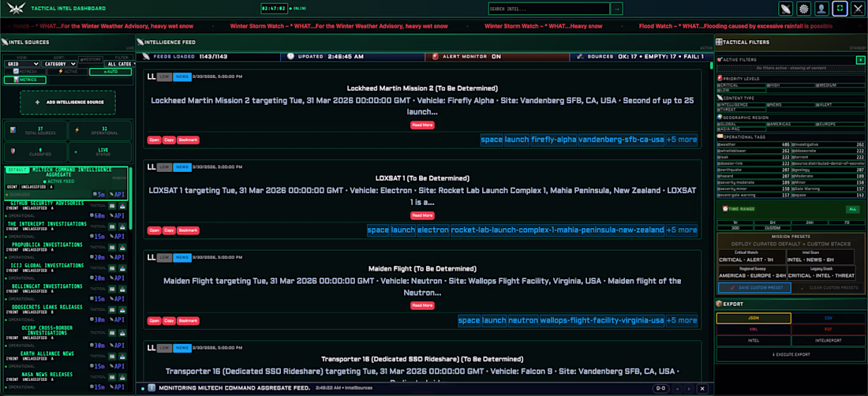Click the Total Sources chart icon
The height and width of the screenshot is (396, 868).
pyautogui.click(x=12, y=130)
